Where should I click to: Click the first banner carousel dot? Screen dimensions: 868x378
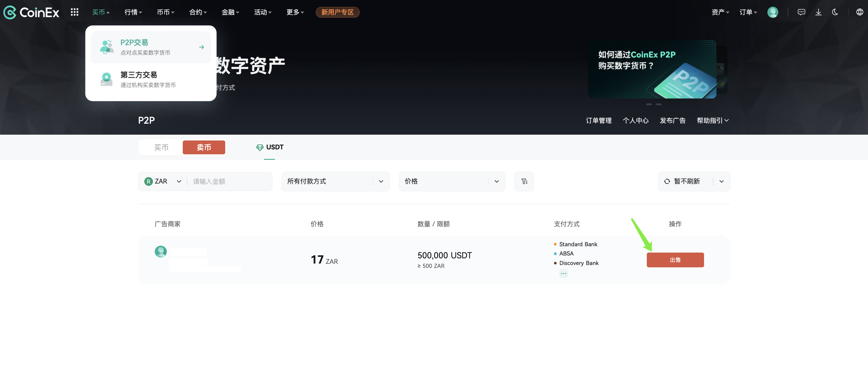[649, 104]
